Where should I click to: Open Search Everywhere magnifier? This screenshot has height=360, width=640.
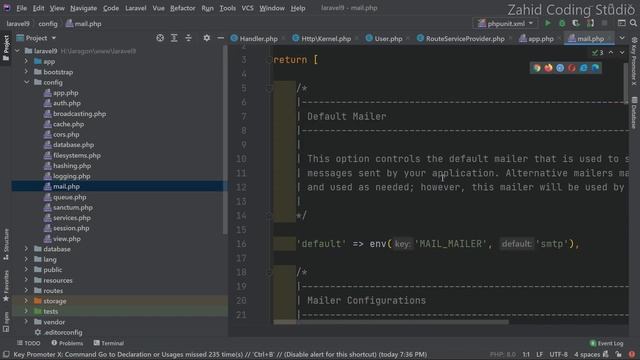click(x=633, y=23)
